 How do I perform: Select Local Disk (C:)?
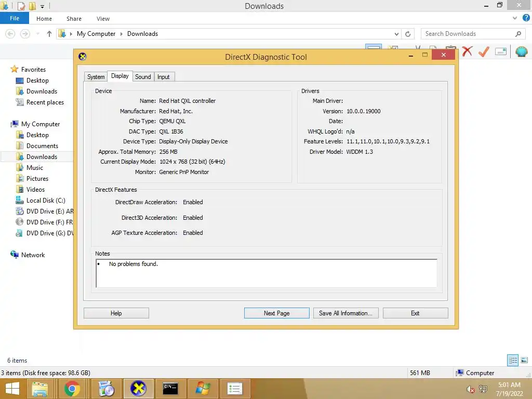point(46,200)
